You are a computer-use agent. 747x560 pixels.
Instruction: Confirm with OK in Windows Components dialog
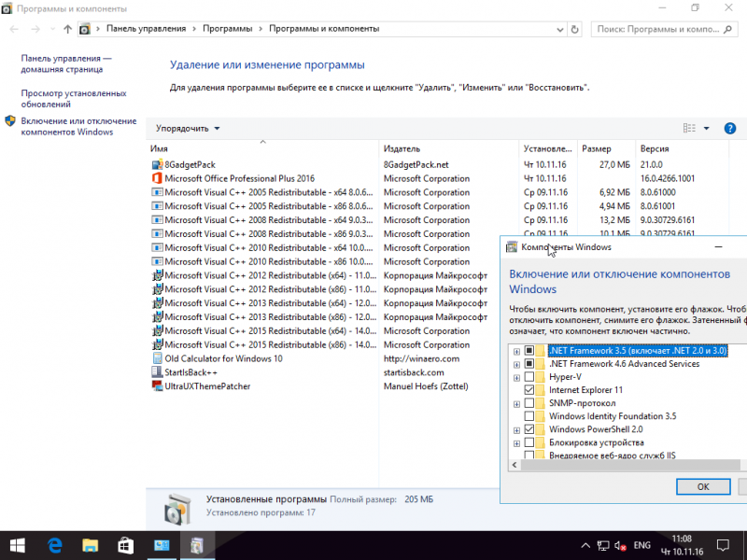pyautogui.click(x=703, y=486)
